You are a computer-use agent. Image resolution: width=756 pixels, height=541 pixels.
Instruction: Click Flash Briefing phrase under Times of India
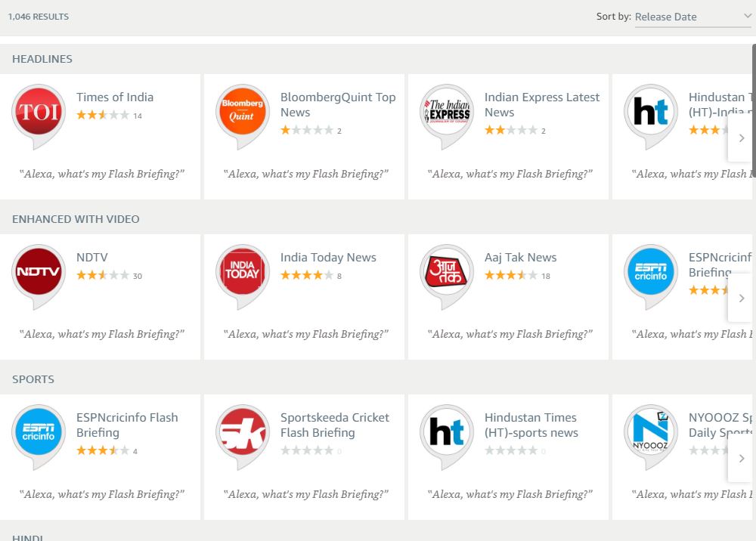pos(102,174)
